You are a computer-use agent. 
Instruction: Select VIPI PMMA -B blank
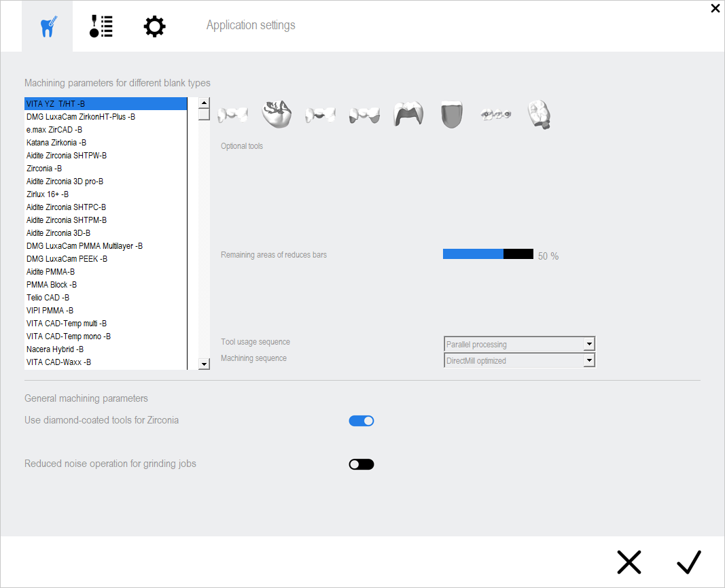105,311
